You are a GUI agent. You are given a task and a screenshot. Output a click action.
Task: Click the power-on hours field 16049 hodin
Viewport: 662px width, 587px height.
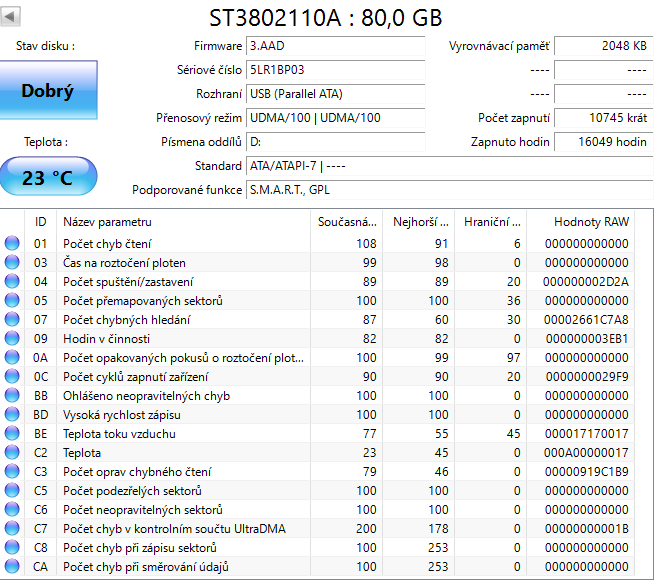(604, 142)
